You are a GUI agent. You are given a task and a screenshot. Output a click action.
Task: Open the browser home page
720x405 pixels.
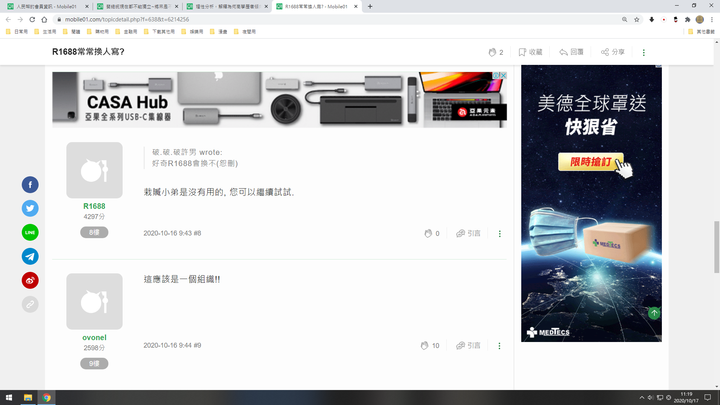pos(44,19)
